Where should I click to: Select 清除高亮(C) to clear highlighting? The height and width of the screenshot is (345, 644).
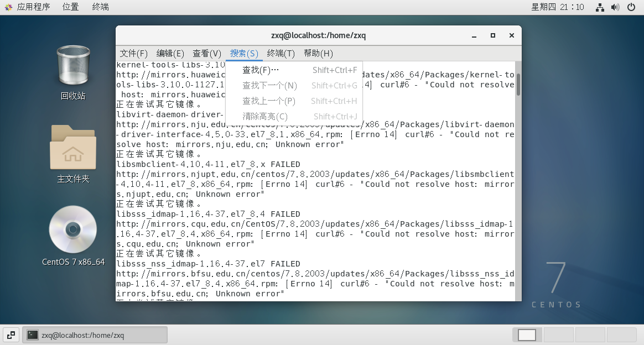point(266,116)
